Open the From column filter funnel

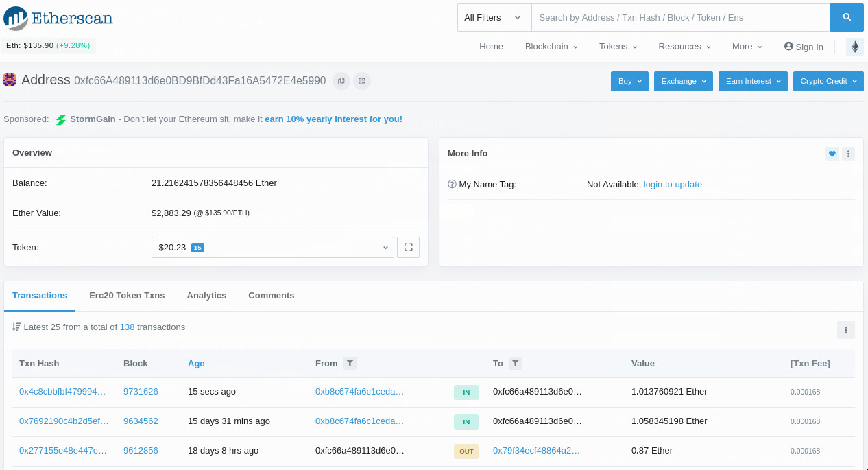click(350, 363)
